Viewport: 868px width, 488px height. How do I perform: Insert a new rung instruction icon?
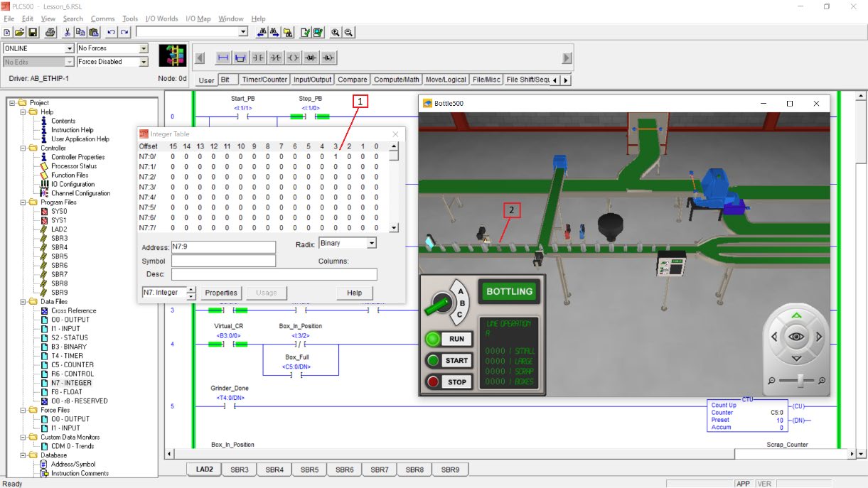(223, 58)
